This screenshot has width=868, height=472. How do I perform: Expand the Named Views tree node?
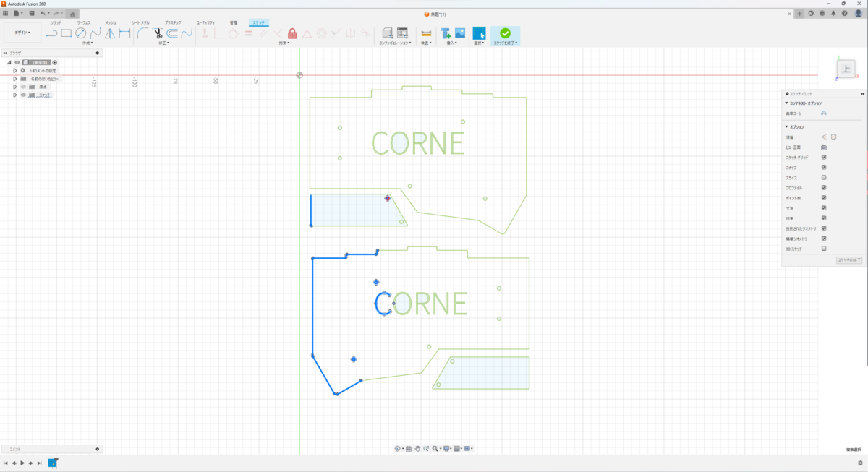[15, 79]
